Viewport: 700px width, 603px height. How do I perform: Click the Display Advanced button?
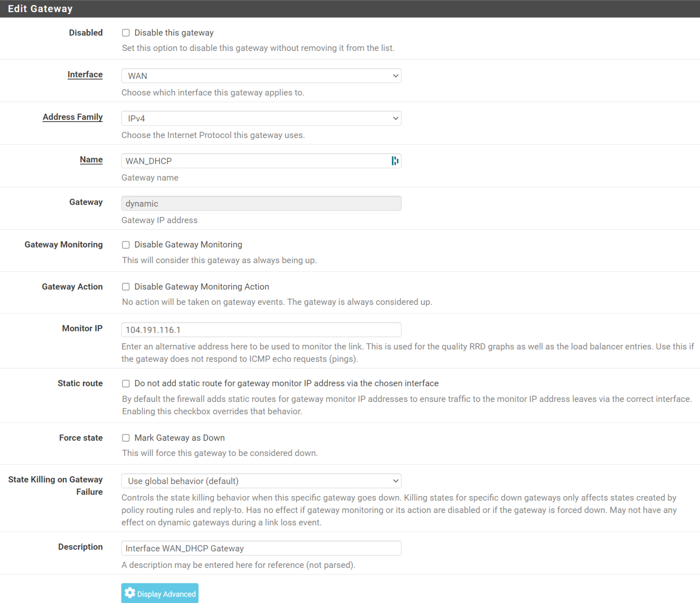point(160,593)
